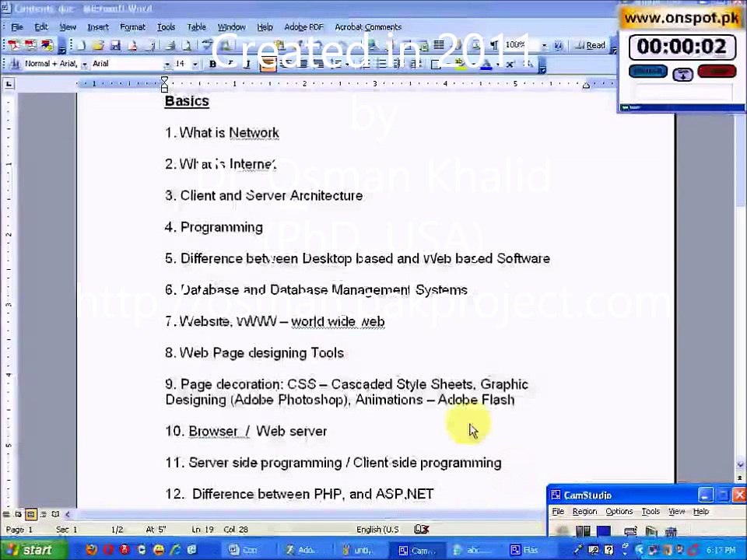Click the CamStudio blue stop button
This screenshot has height=560, width=747.
point(604,531)
